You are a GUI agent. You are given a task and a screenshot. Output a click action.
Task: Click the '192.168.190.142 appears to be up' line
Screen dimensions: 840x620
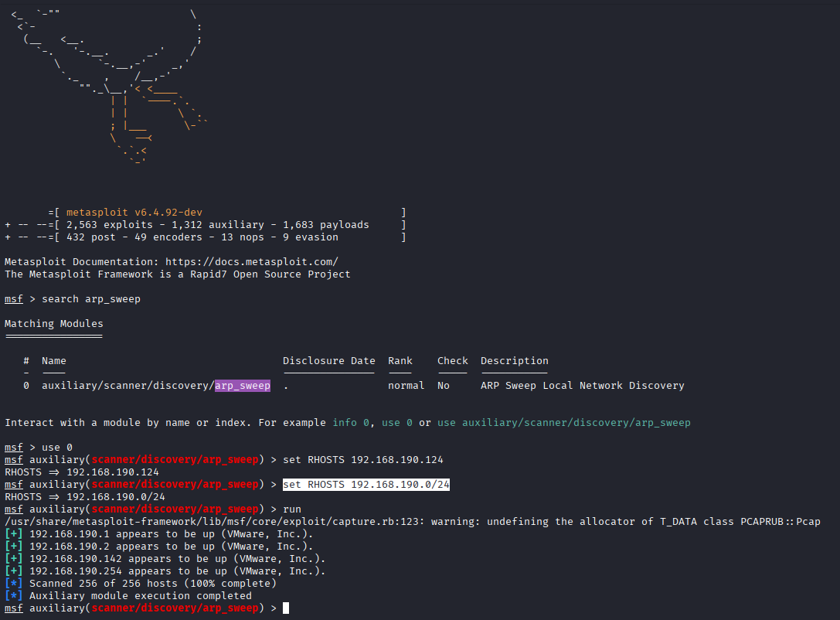coord(165,558)
